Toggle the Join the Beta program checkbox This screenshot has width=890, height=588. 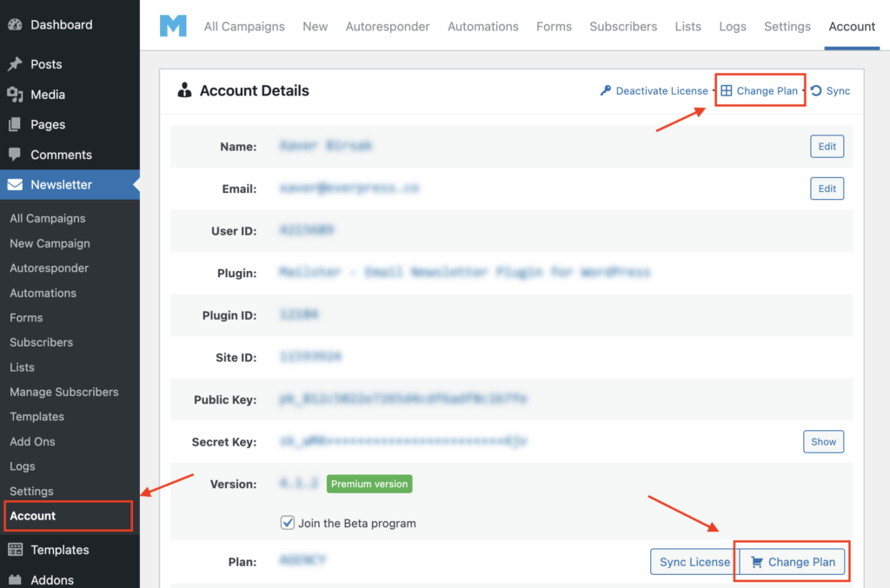pyautogui.click(x=288, y=523)
